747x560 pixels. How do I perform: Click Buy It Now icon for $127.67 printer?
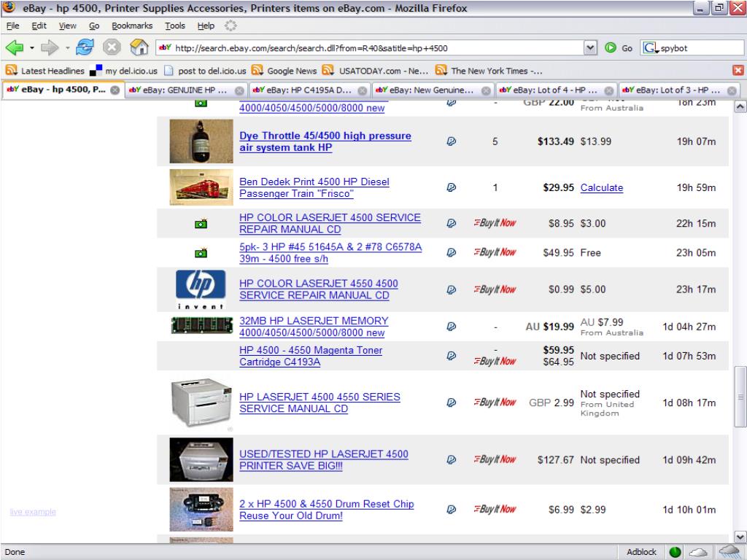click(x=495, y=459)
